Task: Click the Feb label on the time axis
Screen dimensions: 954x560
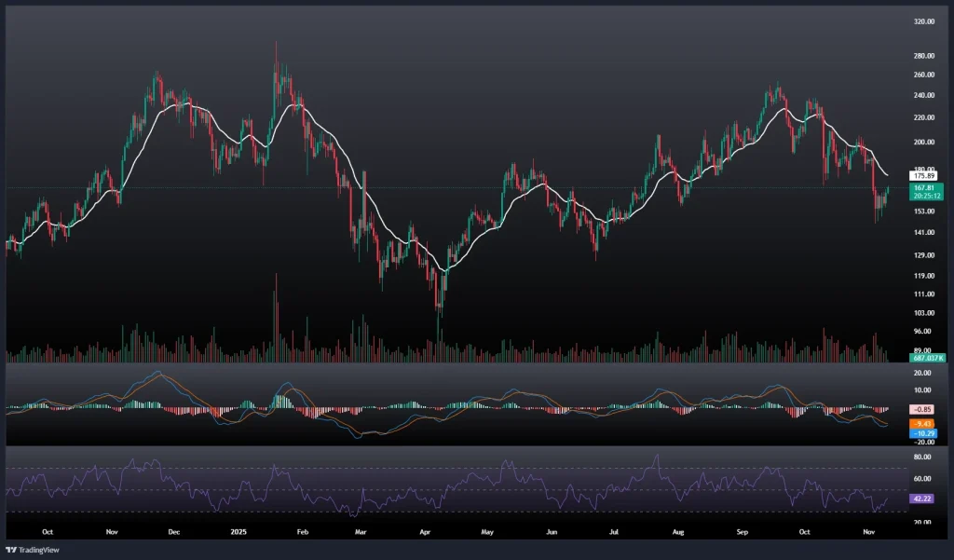Action: (301, 531)
